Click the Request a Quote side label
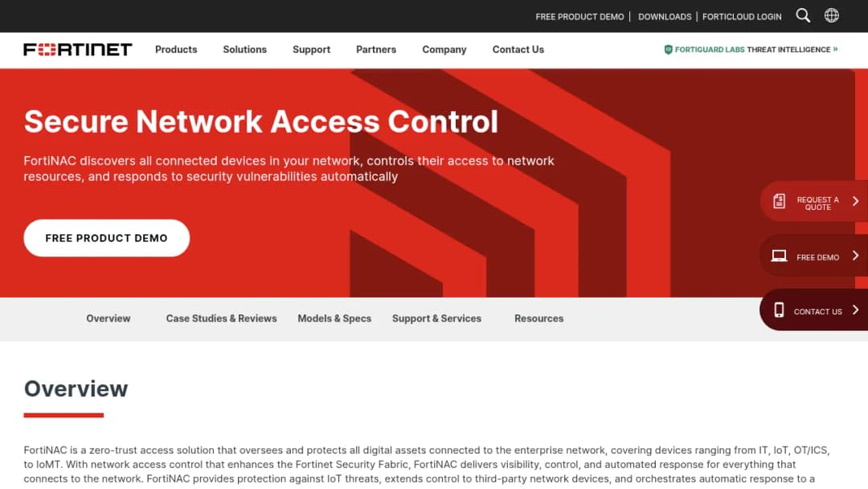 (x=817, y=203)
